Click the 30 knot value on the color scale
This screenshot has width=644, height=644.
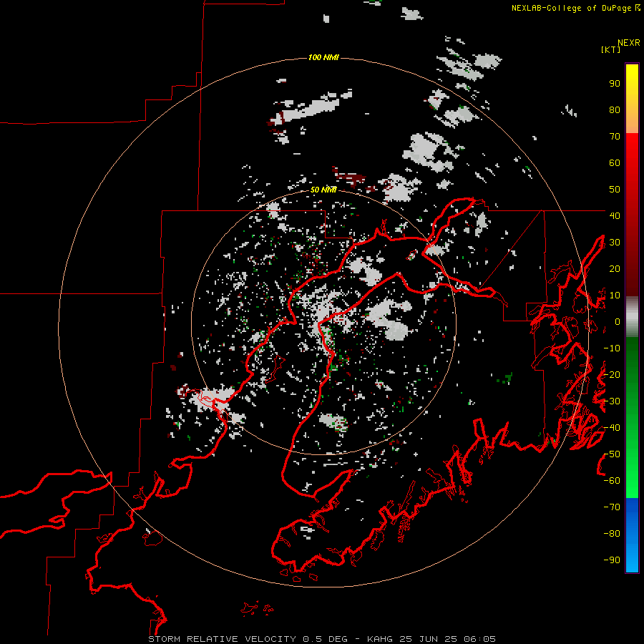coord(615,243)
